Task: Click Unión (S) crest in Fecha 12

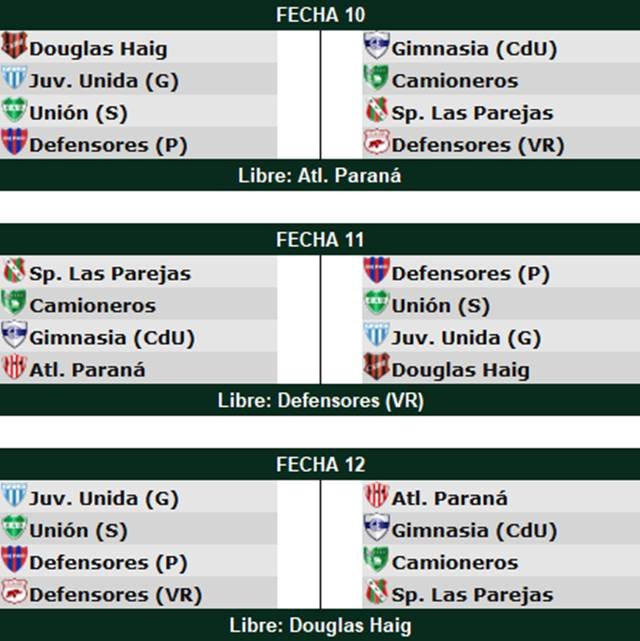Action: (x=14, y=528)
